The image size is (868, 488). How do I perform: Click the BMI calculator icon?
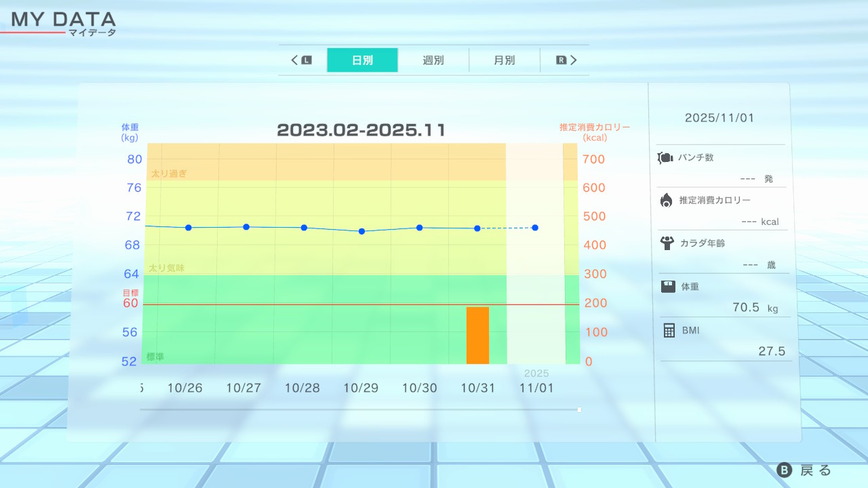[x=669, y=330]
